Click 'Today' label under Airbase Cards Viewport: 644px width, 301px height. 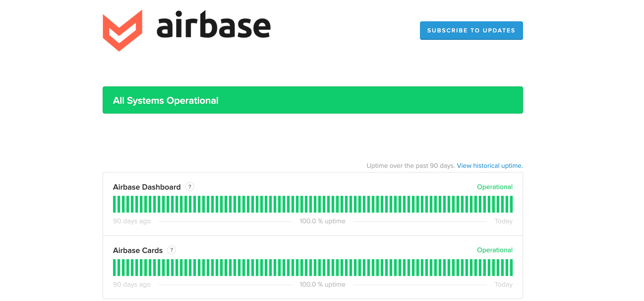click(x=504, y=284)
